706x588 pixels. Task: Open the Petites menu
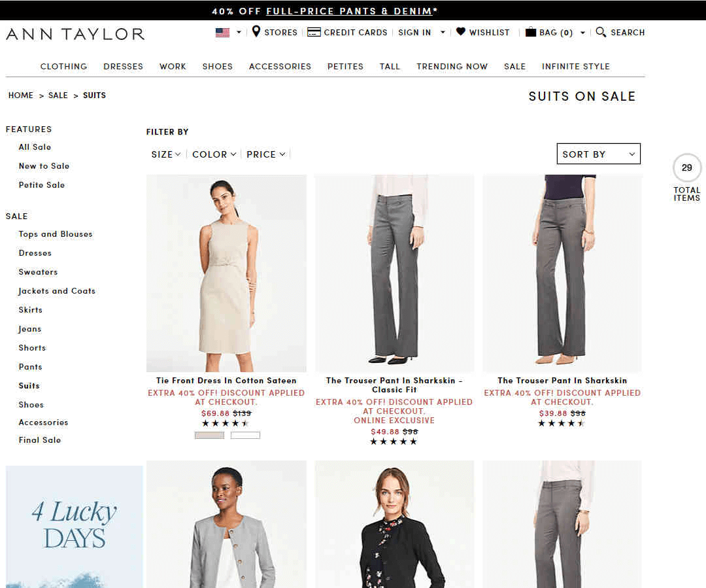pos(345,66)
